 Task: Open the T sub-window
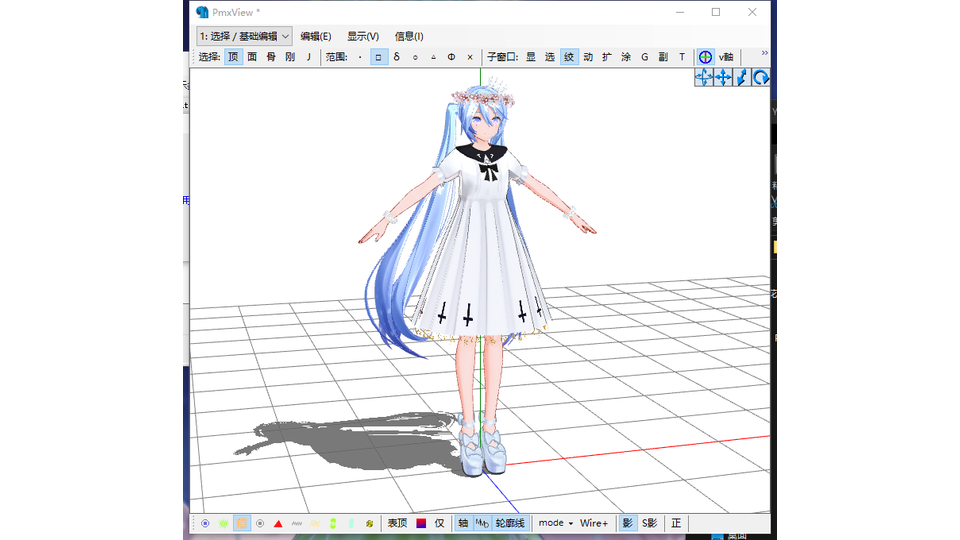tap(681, 57)
